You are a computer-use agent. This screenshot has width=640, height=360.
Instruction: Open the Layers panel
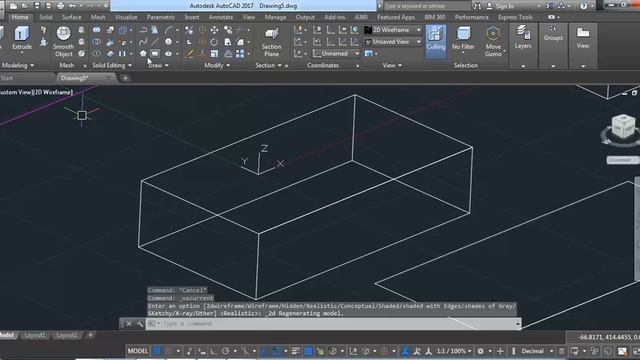[523, 38]
